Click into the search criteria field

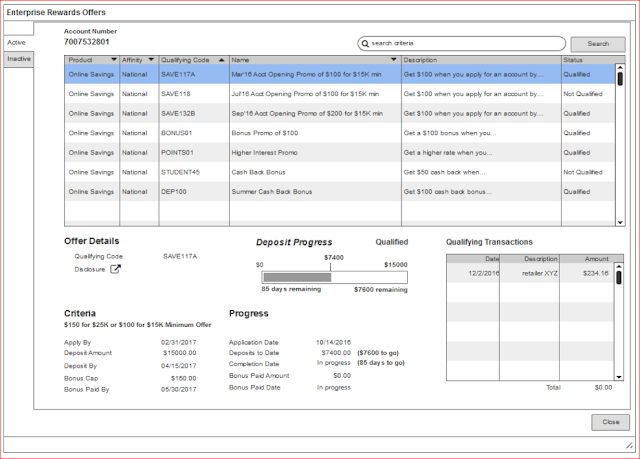[462, 43]
